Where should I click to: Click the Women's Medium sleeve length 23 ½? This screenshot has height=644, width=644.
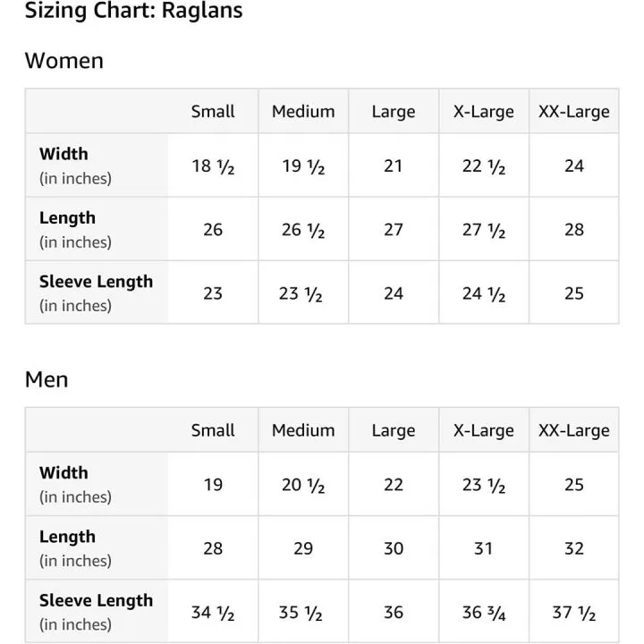tap(303, 293)
